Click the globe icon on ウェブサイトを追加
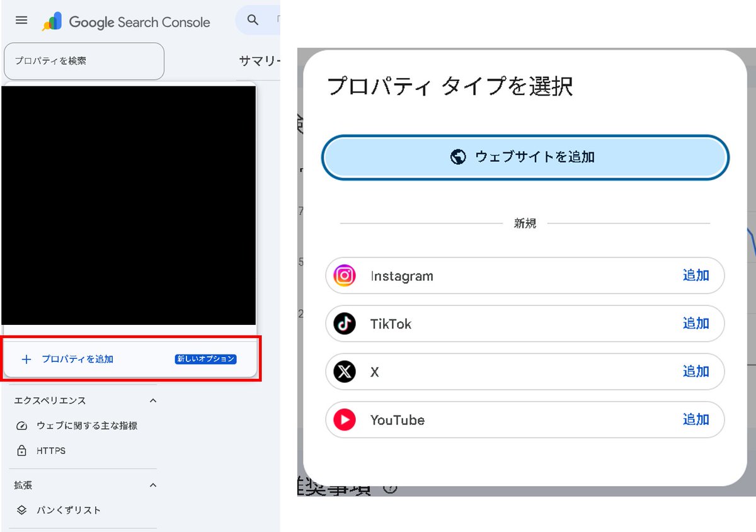Screen dimensions: 756x532 (459, 157)
